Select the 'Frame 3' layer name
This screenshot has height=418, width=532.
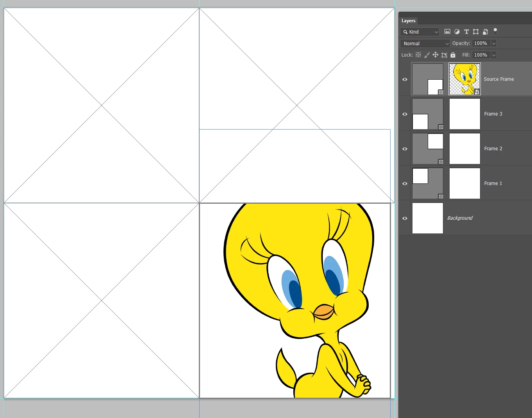point(493,114)
